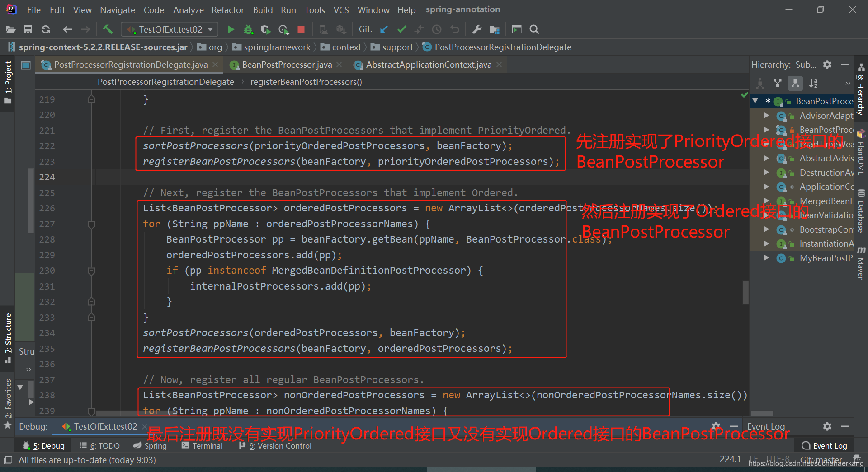Open the run anything toolbar icon
Viewport: 868px width, 472px height.
click(x=517, y=29)
